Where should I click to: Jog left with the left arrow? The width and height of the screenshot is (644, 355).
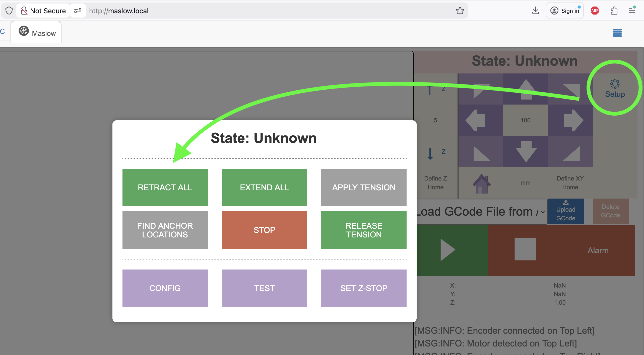click(476, 120)
